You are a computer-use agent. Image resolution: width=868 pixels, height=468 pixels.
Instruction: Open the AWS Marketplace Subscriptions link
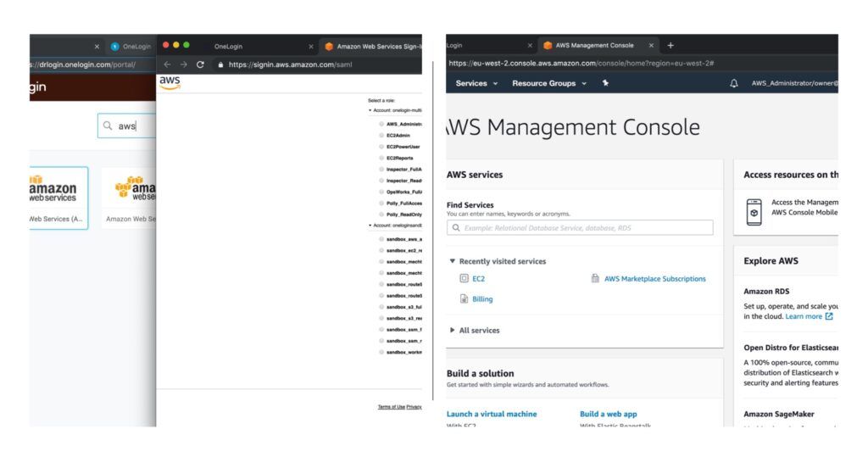pos(655,279)
